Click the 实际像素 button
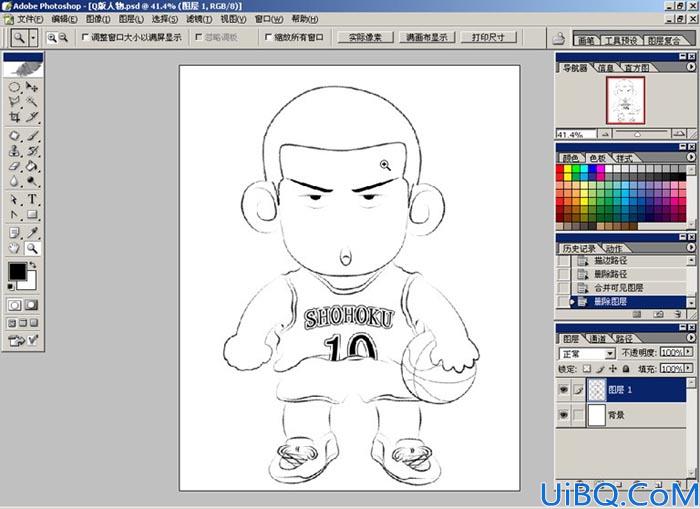 point(365,38)
